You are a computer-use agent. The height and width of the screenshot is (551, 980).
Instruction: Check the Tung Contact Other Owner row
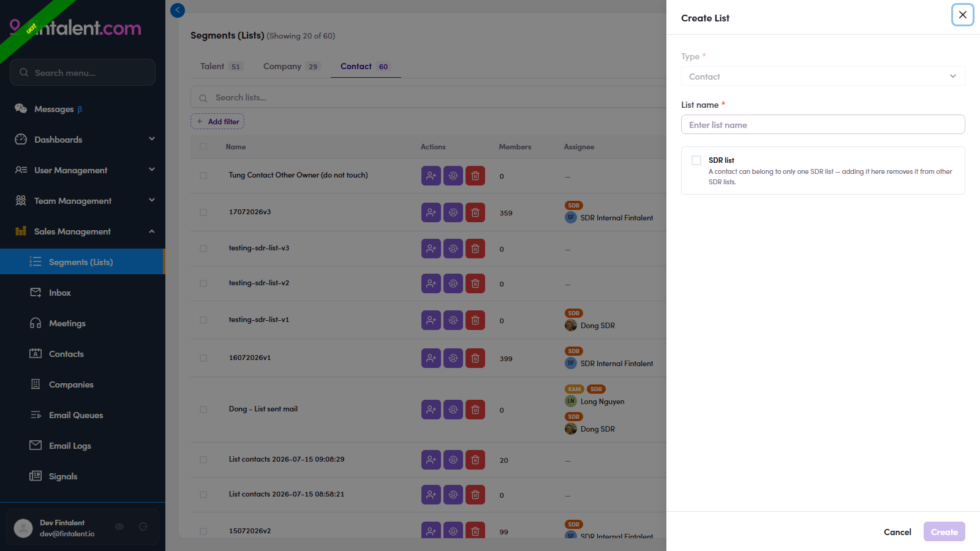[x=203, y=176]
